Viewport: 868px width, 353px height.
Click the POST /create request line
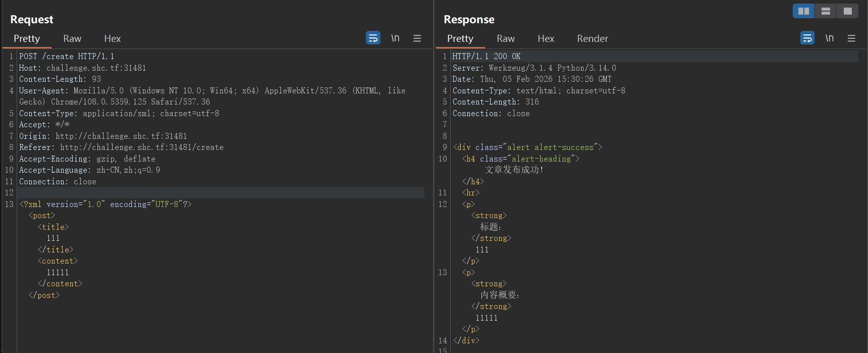(x=67, y=57)
